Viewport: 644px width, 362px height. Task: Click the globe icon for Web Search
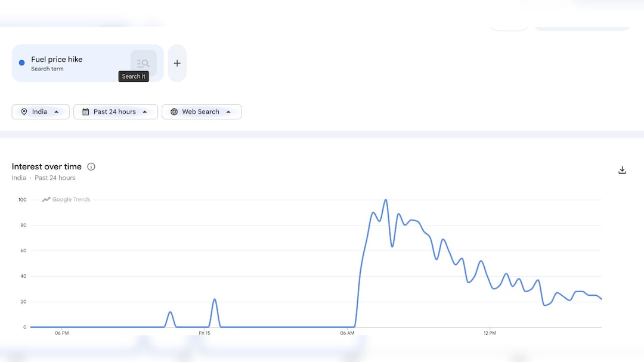tap(174, 112)
